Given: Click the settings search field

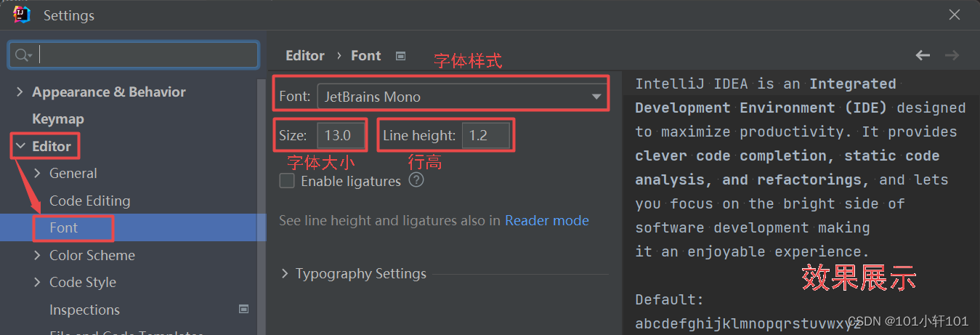Looking at the screenshot, I should (134, 55).
